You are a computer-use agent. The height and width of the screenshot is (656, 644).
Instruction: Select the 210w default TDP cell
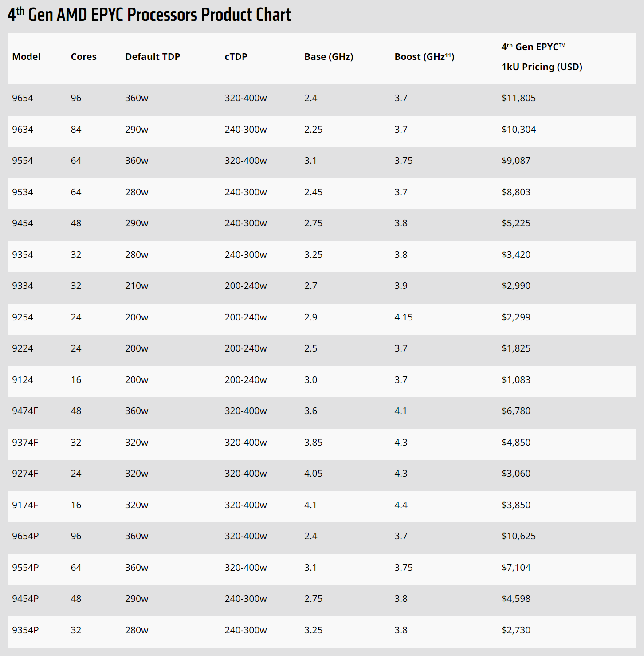pyautogui.click(x=137, y=286)
